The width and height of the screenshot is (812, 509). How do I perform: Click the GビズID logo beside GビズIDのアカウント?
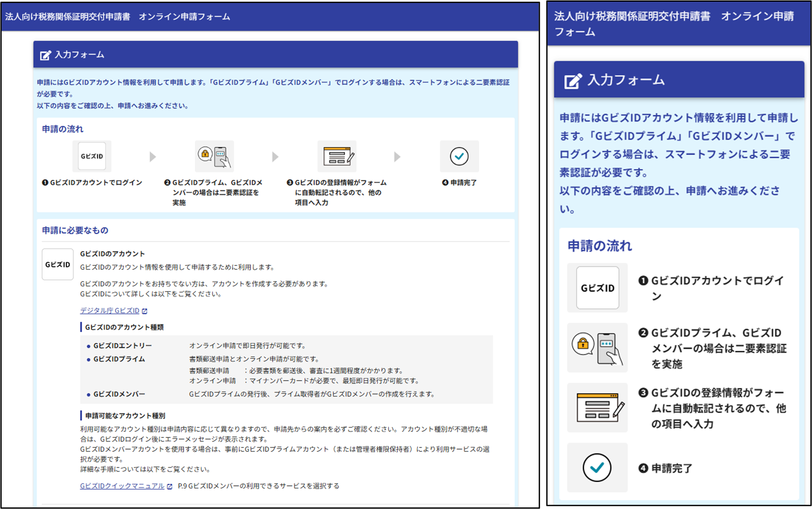tap(58, 264)
